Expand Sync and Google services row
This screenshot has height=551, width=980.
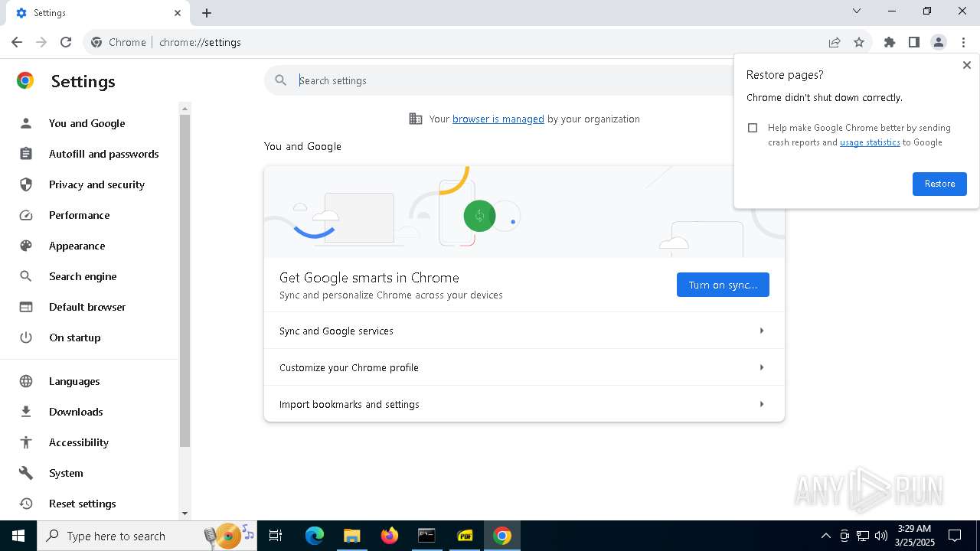(x=524, y=331)
